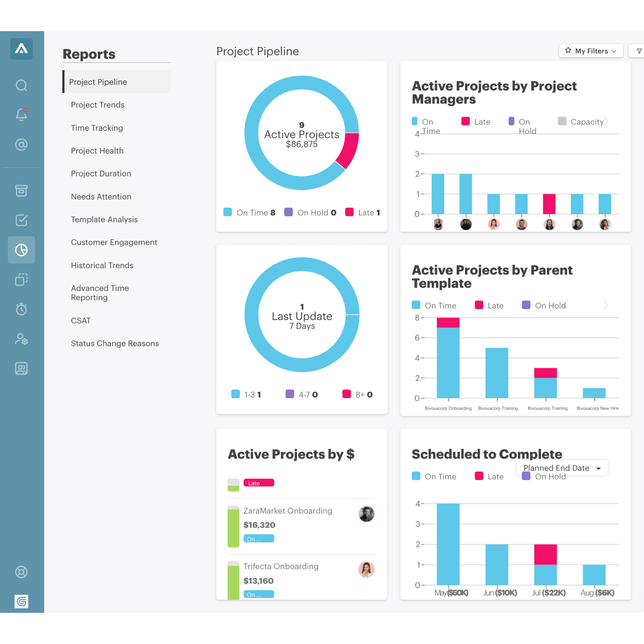Screen dimensions: 644x644
Task: Expand legend arrow in Parent Template chart
Action: tap(605, 305)
